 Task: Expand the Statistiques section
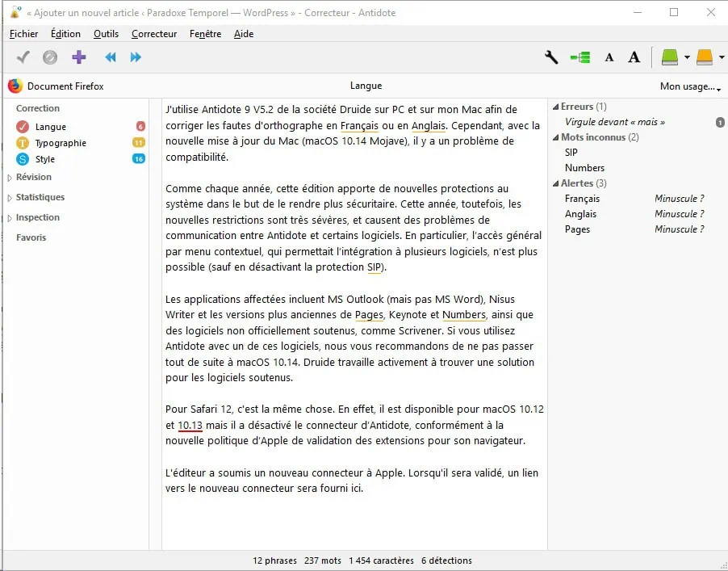(40, 197)
